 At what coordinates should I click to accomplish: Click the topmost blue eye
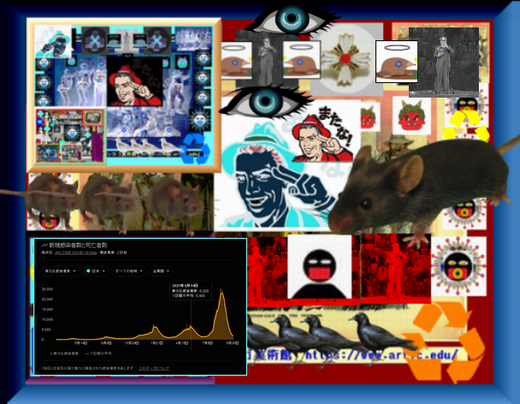(292, 19)
